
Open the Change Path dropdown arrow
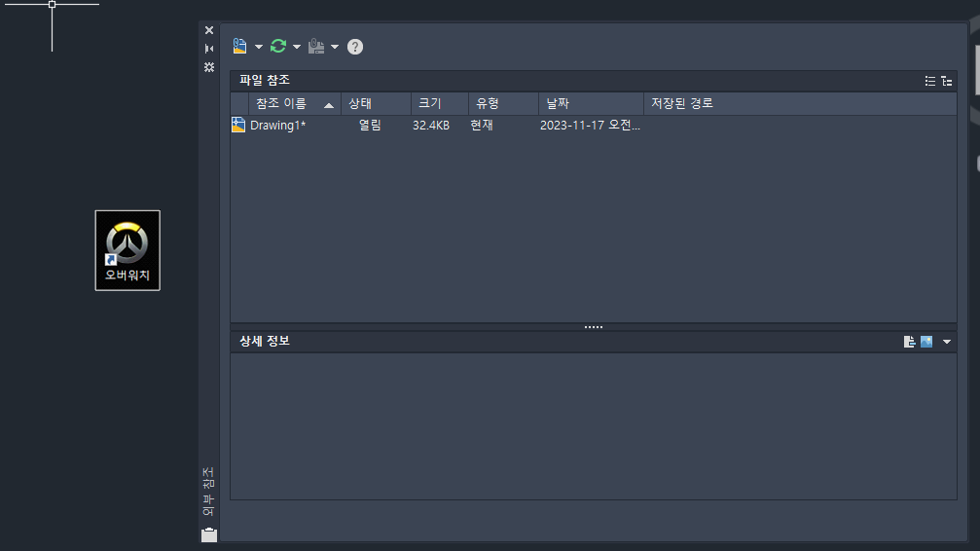(x=335, y=47)
